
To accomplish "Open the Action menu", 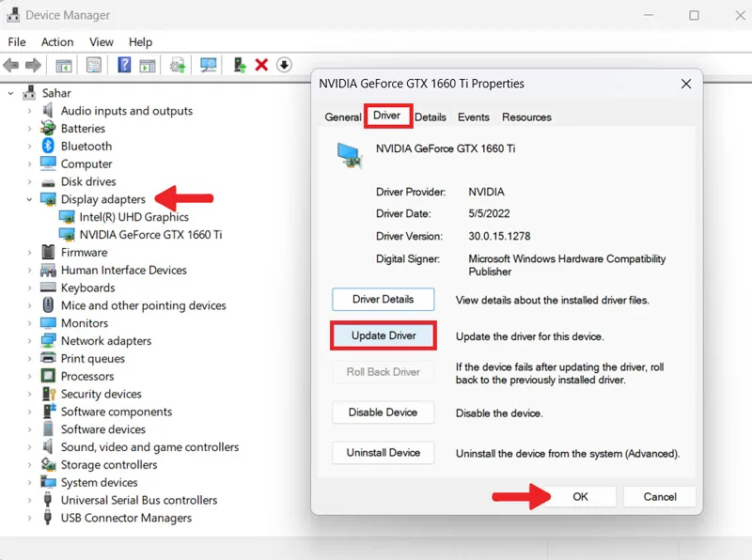I will coord(57,42).
